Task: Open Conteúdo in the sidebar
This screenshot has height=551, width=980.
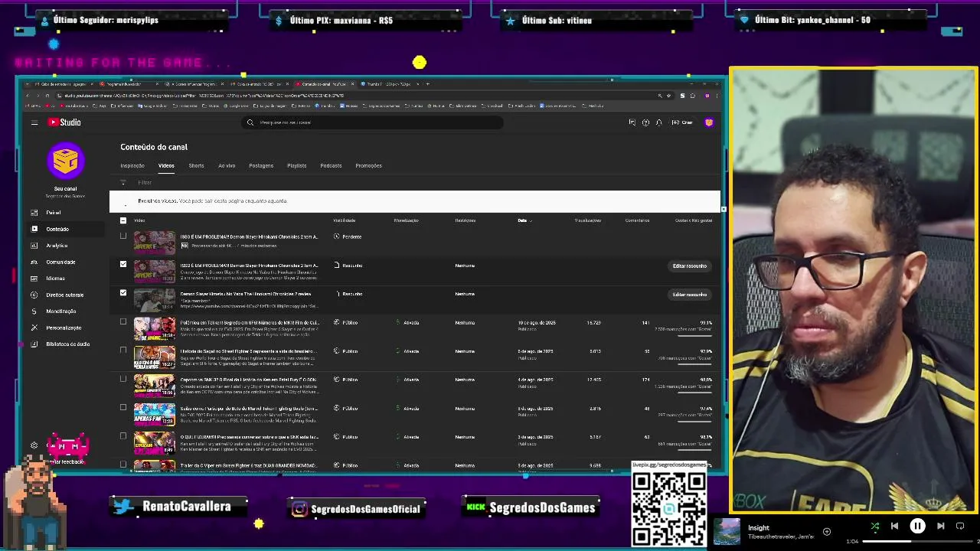Action: (57, 229)
